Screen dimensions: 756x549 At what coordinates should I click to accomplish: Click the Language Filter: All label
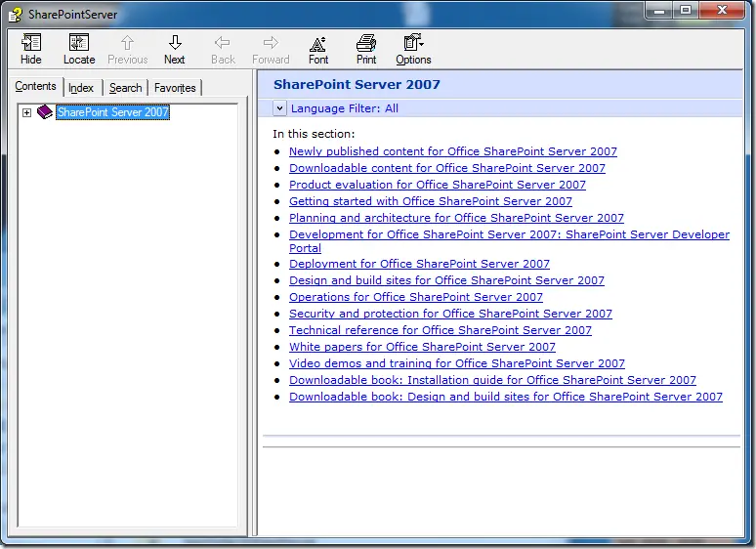pyautogui.click(x=344, y=108)
